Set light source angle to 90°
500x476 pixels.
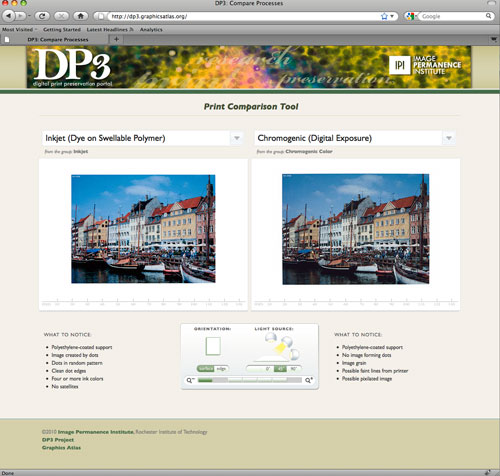294,369
